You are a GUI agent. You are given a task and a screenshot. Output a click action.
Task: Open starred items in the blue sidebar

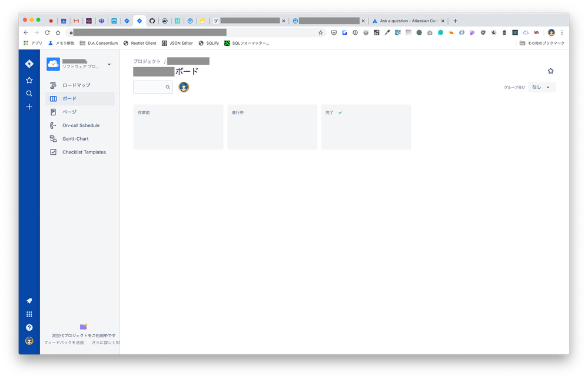[29, 80]
